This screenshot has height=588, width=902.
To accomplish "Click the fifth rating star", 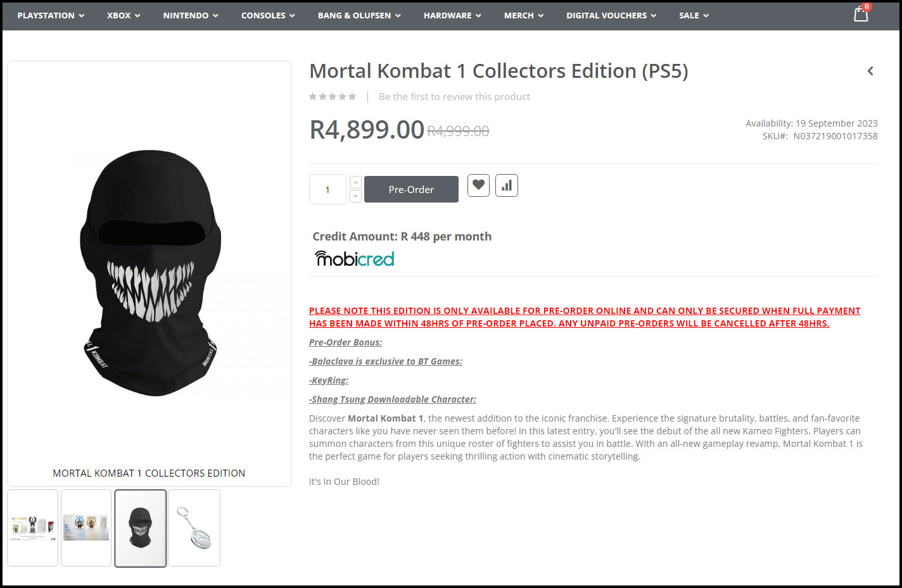I will point(352,96).
